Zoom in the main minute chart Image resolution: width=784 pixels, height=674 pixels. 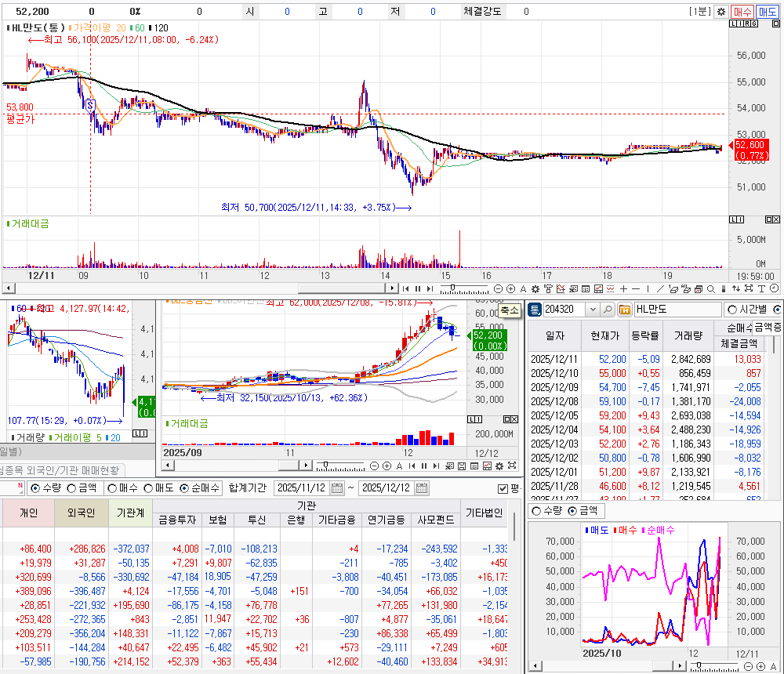pyautogui.click(x=510, y=289)
